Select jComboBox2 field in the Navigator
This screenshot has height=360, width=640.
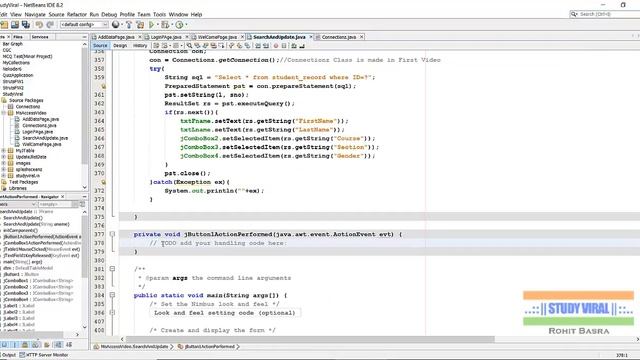[x=38, y=287]
